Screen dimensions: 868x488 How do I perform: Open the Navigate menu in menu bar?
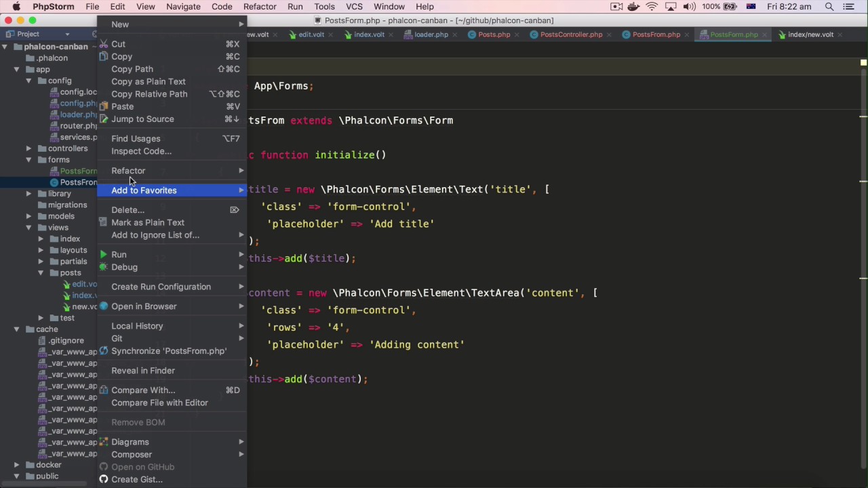click(183, 7)
